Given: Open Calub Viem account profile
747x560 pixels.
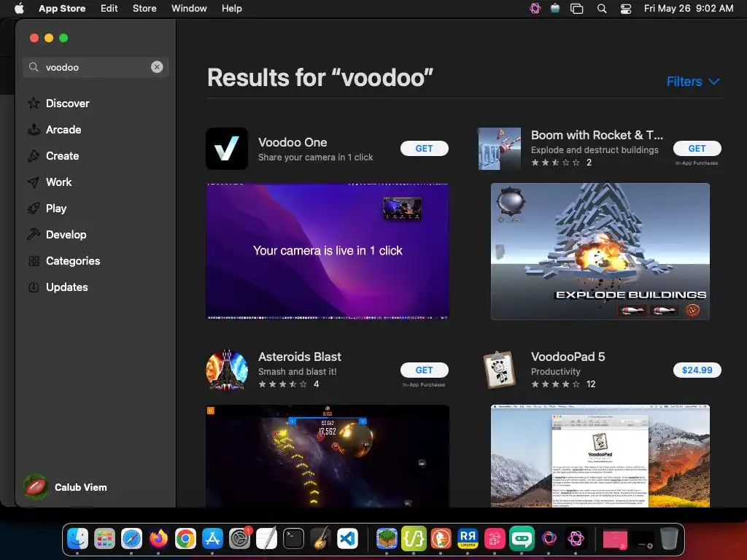Looking at the screenshot, I should click(66, 487).
